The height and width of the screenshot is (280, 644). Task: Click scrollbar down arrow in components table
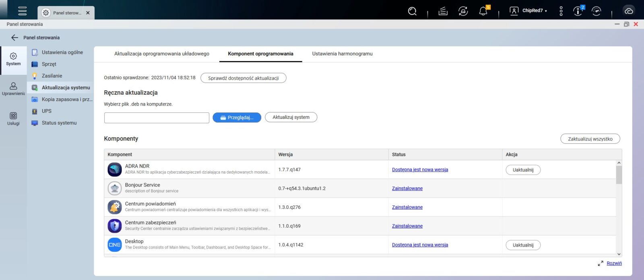point(619,254)
